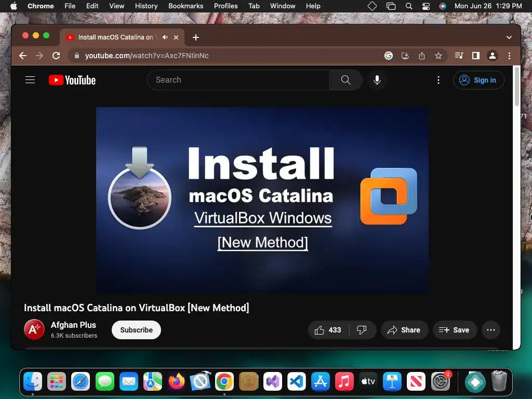532x399 pixels.
Task: Open Chrome media controls
Action: coord(459,56)
